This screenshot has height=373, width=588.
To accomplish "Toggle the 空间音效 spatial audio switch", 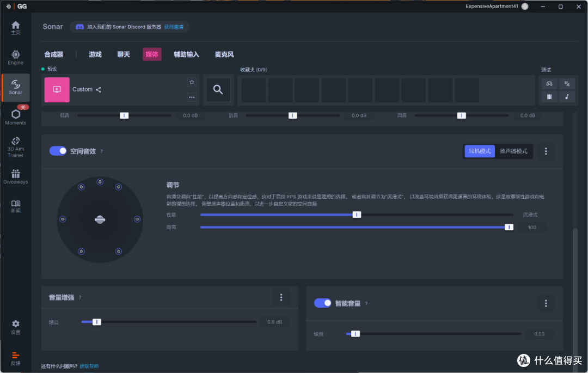I will (x=58, y=151).
